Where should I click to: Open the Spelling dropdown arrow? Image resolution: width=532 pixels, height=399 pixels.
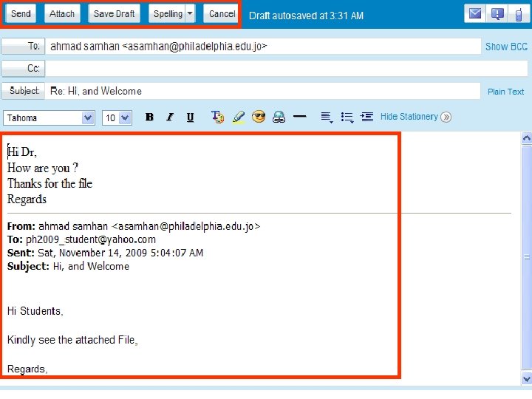tap(191, 14)
